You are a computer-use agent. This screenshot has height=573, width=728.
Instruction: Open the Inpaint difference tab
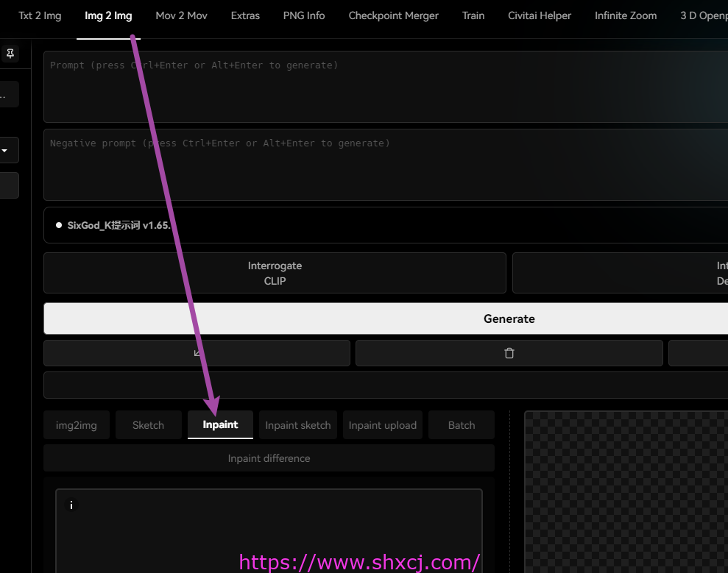click(269, 458)
